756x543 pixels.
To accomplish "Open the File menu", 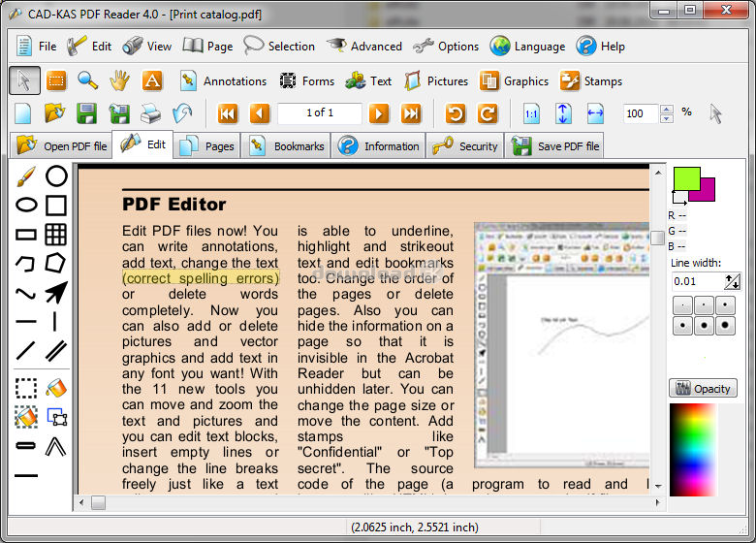I will point(37,47).
